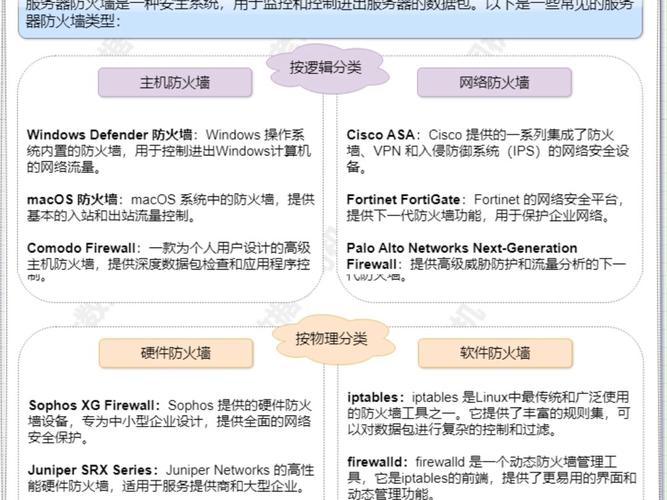This screenshot has width=667, height=500.
Task: Select the Cisco ASA heading text
Action: pos(380,135)
